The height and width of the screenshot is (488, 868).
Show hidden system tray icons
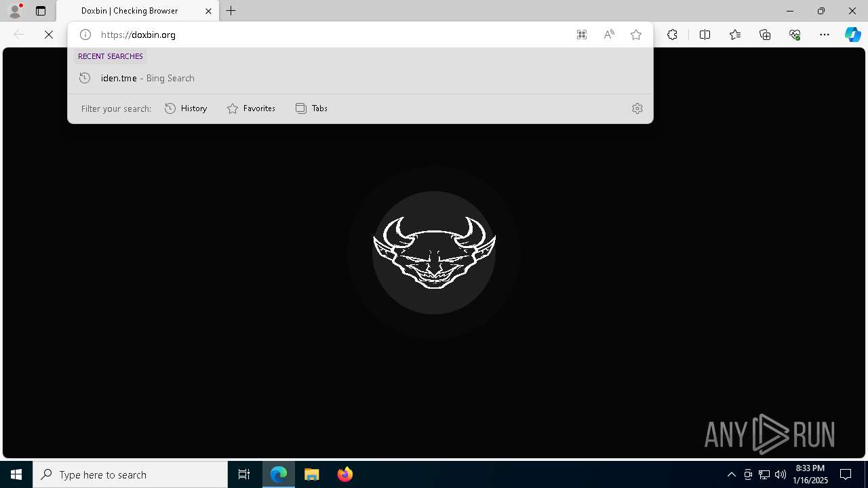coord(732,474)
